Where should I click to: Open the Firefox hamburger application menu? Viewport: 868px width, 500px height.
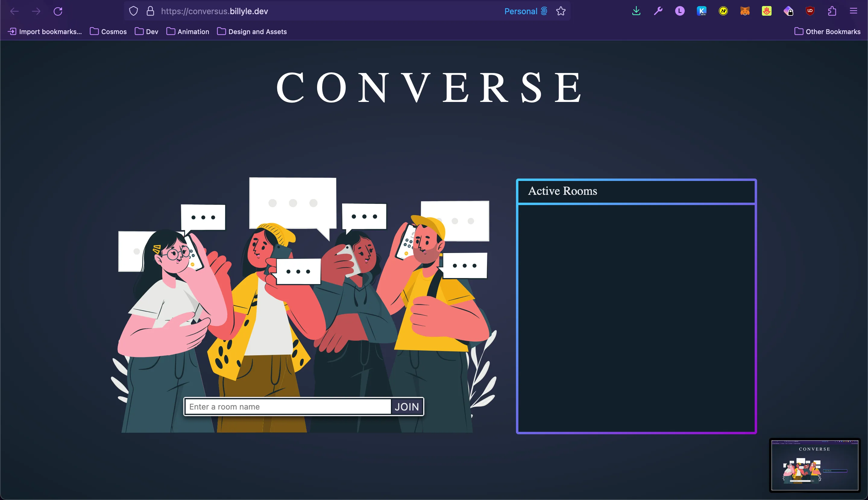tap(854, 11)
